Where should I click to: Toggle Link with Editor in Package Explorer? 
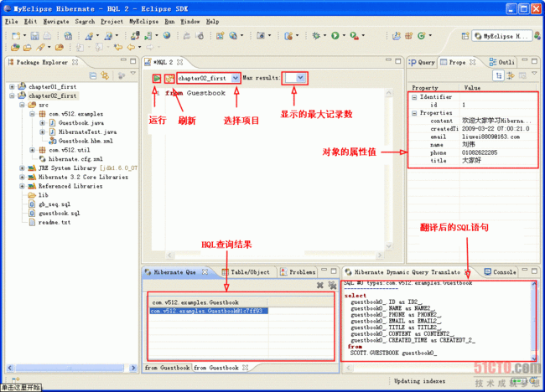105,75
